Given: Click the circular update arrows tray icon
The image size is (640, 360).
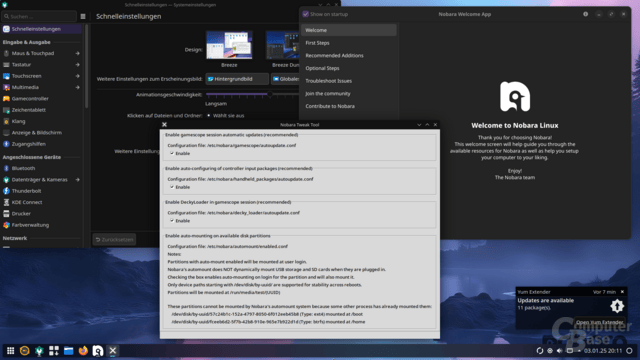Looking at the screenshot, I should [x=540, y=351].
